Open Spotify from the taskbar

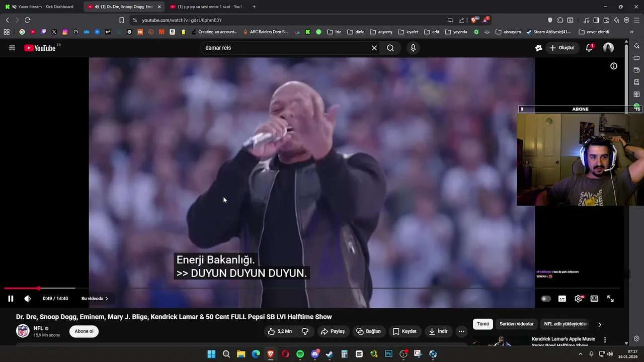300,354
